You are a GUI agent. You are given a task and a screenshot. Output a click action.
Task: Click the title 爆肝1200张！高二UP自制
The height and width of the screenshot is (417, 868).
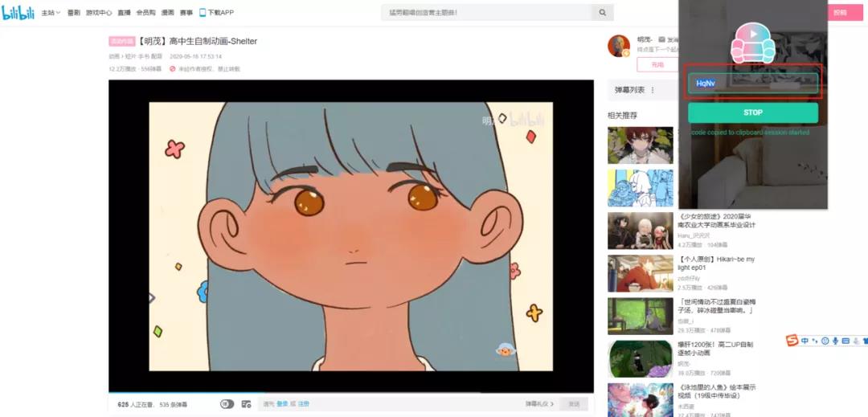click(x=716, y=349)
